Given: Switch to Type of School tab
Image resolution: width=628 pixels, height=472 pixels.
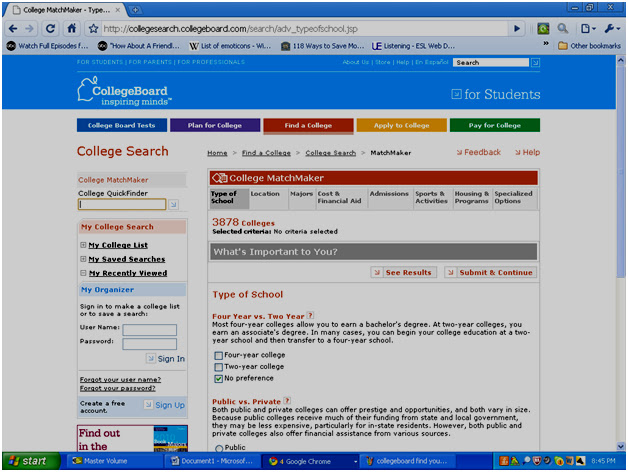Looking at the screenshot, I should pyautogui.click(x=229, y=198).
